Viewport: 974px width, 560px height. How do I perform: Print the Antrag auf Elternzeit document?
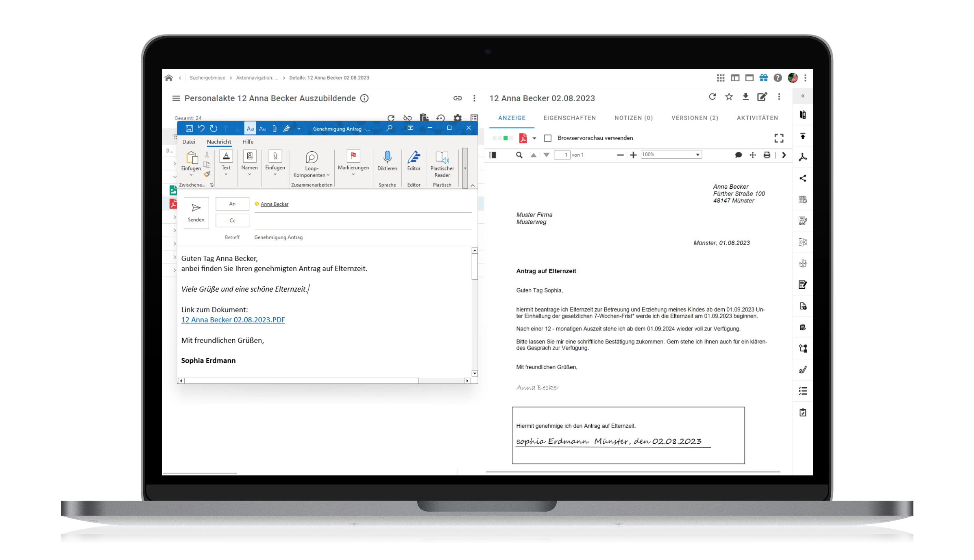pos(767,155)
